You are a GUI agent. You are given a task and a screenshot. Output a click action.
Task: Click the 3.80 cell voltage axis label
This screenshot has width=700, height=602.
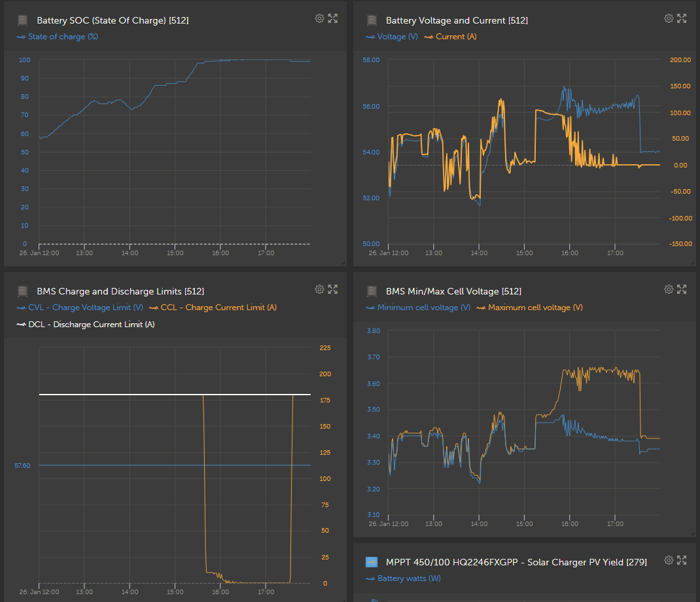(x=373, y=331)
